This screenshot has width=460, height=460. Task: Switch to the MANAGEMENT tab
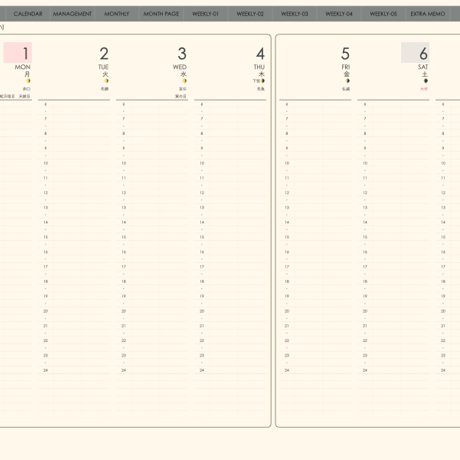[72, 14]
